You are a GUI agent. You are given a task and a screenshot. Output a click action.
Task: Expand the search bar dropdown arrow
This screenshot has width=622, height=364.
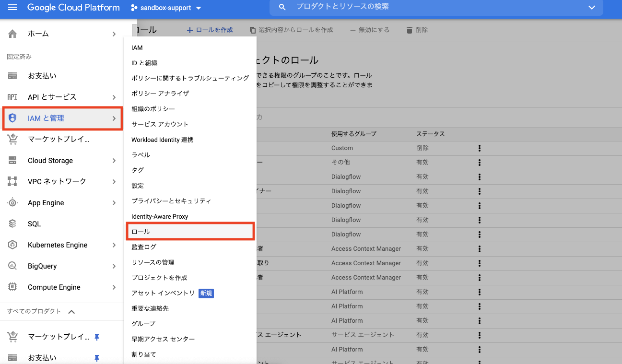(x=592, y=7)
